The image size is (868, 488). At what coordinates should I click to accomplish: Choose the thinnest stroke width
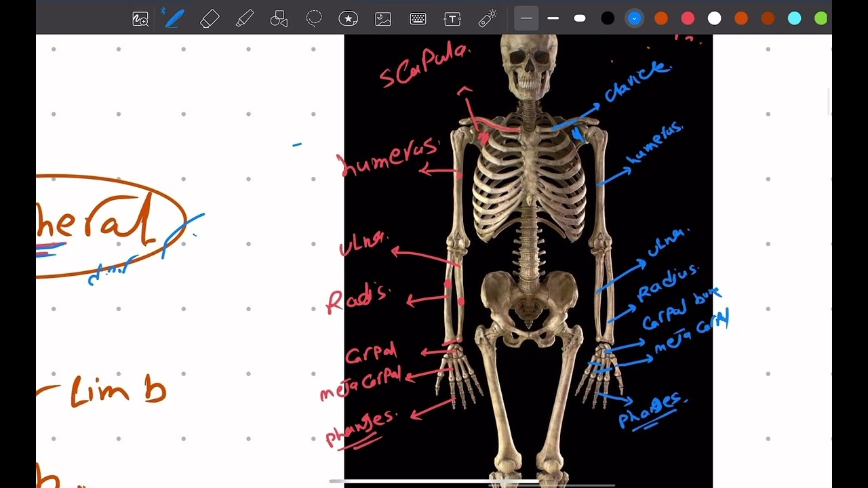point(526,18)
